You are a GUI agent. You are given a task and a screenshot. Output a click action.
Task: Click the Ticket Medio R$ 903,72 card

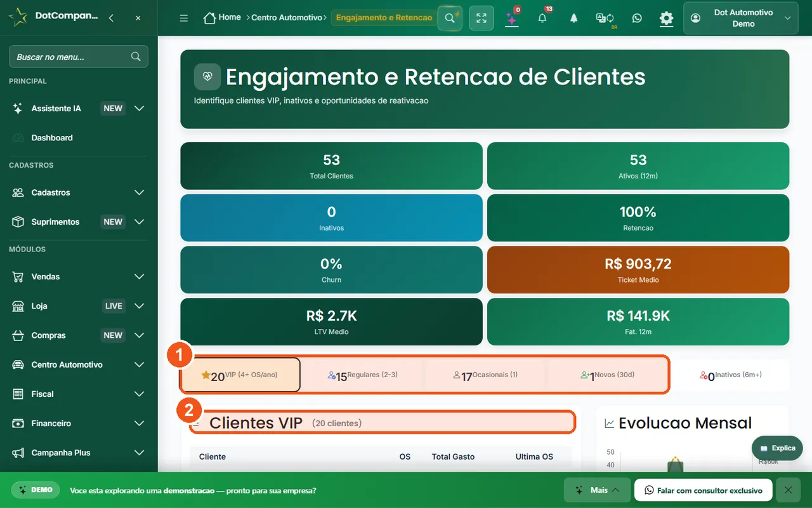point(638,270)
